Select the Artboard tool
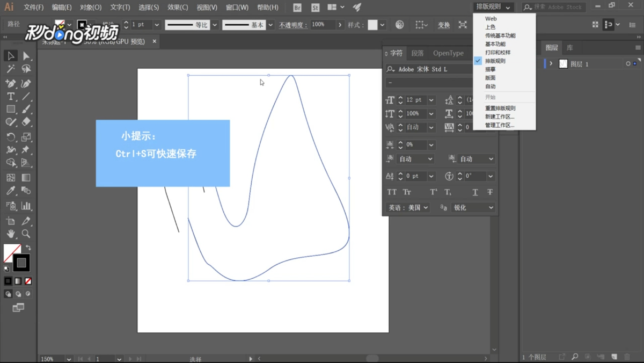 pos(11,221)
